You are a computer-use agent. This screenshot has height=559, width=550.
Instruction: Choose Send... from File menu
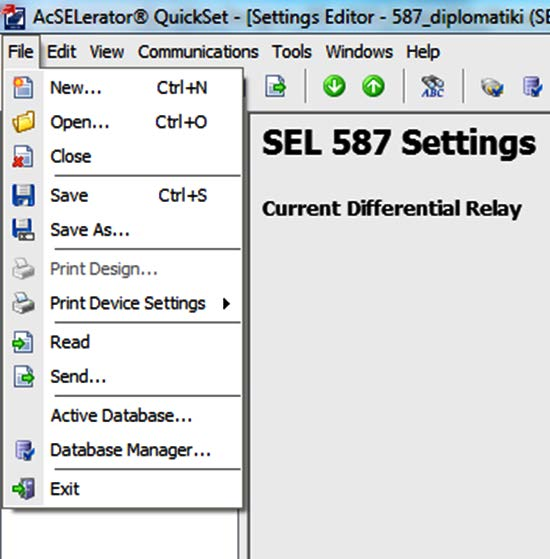123,376
